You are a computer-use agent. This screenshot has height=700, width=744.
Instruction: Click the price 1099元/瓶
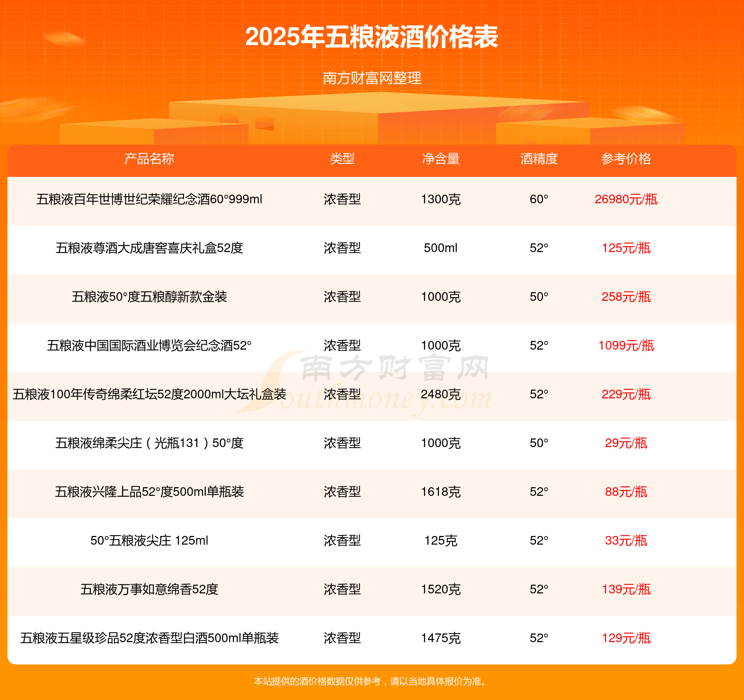point(626,345)
